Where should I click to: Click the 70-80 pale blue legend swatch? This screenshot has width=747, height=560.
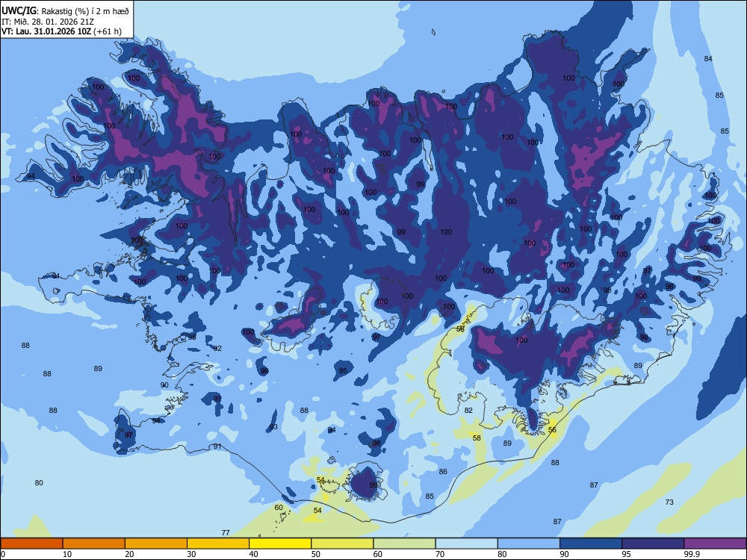point(466,544)
